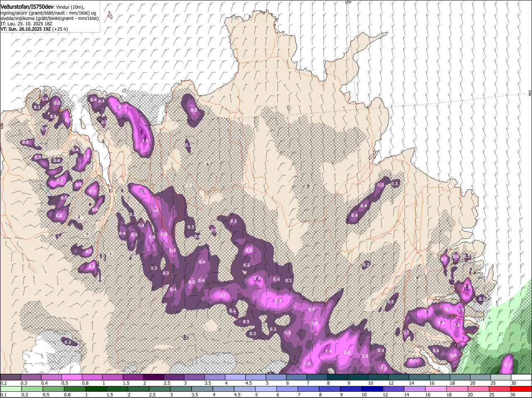Click the lower legend swatch labeled 3

point(181,389)
